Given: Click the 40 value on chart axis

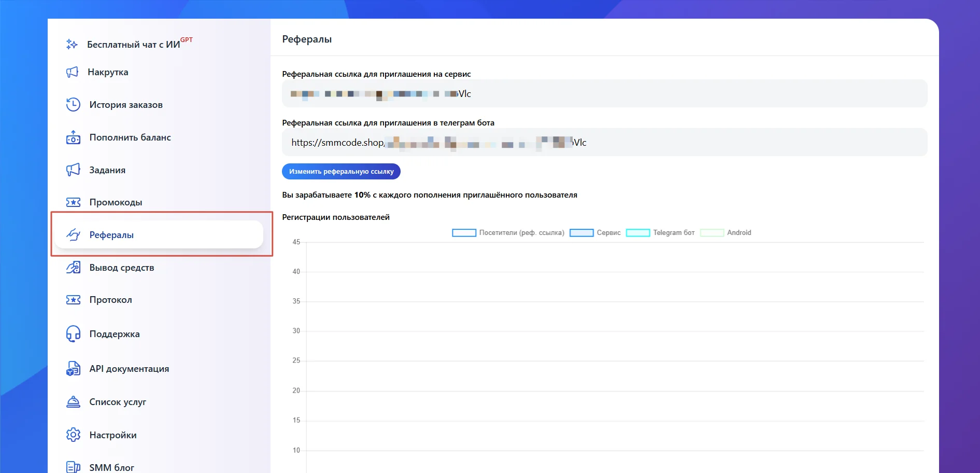Looking at the screenshot, I should [296, 272].
